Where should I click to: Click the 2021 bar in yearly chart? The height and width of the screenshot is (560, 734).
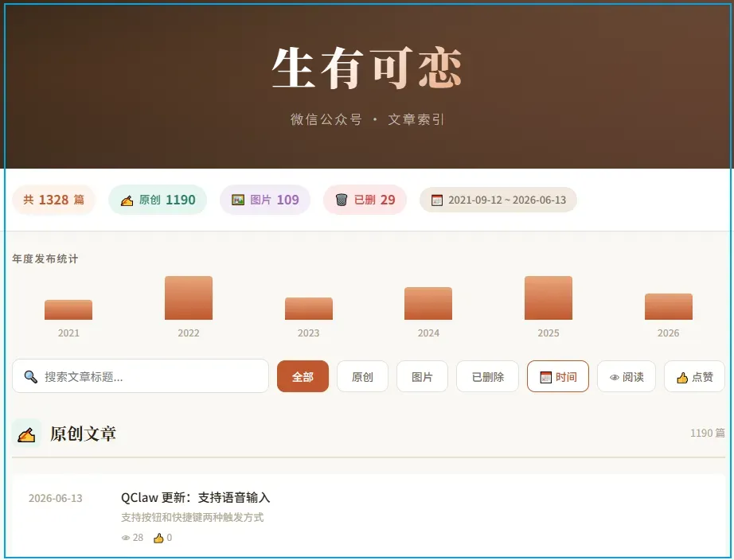point(68,309)
